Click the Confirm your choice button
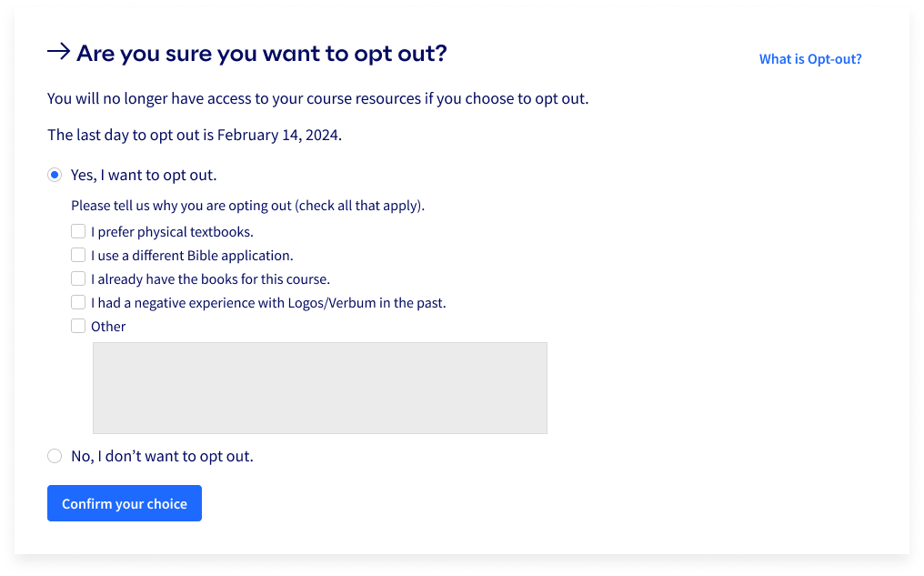The image size is (924, 576). pos(125,503)
